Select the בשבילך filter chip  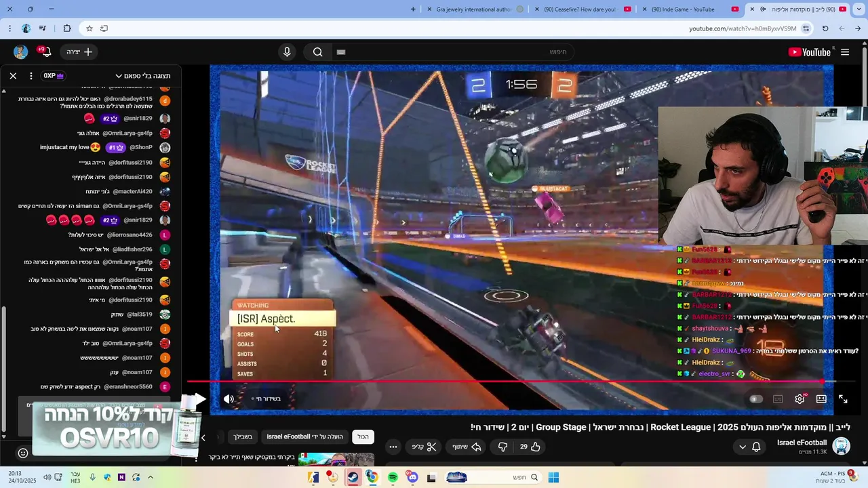click(x=243, y=437)
